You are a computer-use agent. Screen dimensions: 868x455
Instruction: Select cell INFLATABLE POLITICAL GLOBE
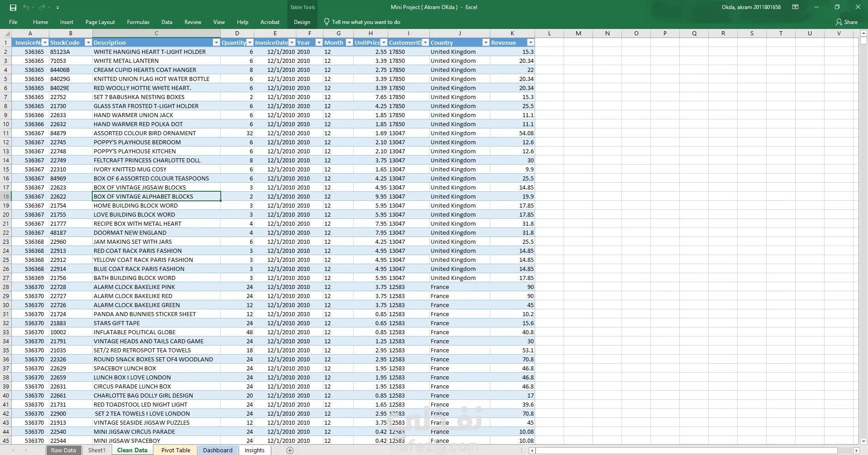click(157, 332)
